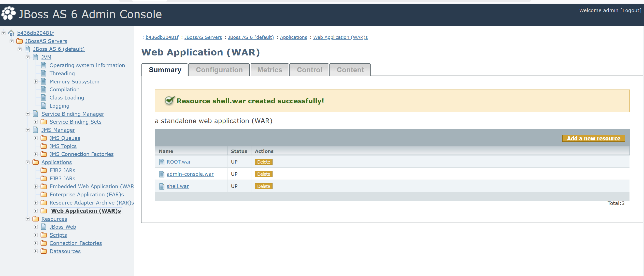This screenshot has width=644, height=276.
Task: Expand the Embedded Web Application node
Action: click(x=36, y=186)
